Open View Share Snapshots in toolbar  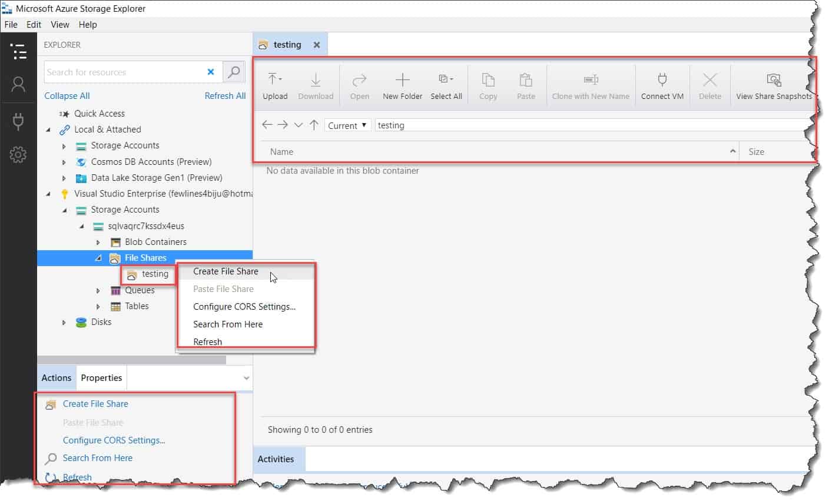[x=774, y=86]
